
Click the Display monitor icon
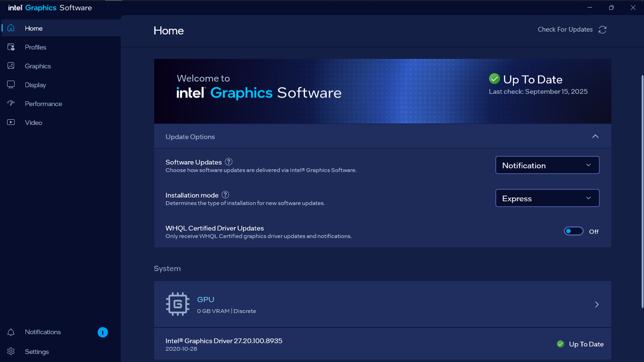click(x=11, y=85)
